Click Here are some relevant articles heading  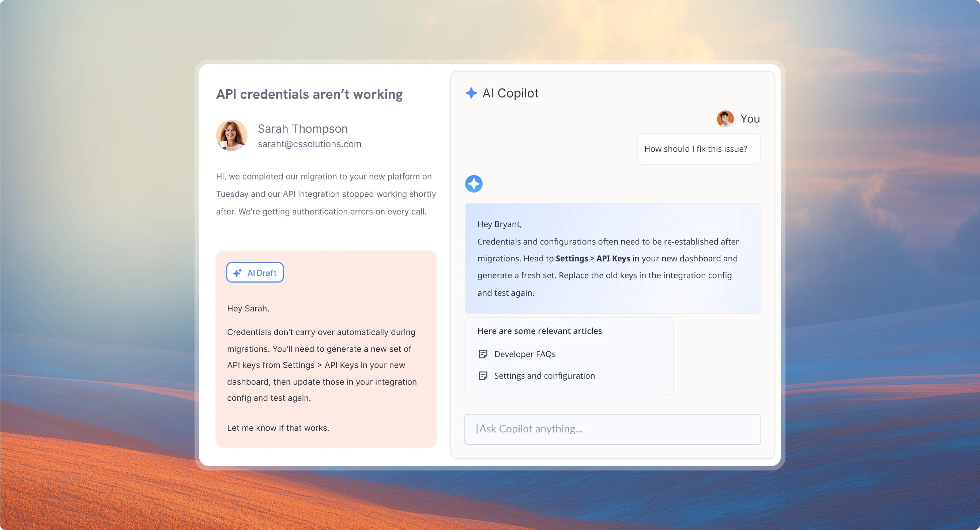click(x=539, y=331)
